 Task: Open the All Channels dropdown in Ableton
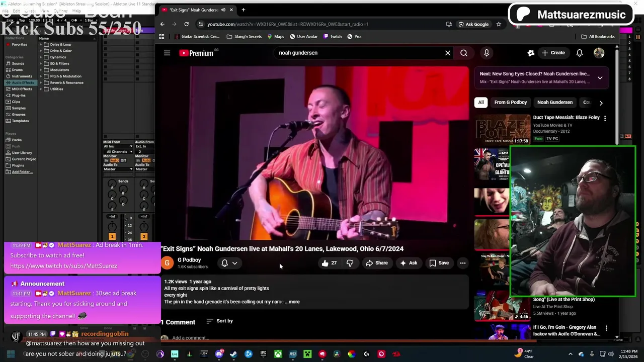click(x=119, y=151)
